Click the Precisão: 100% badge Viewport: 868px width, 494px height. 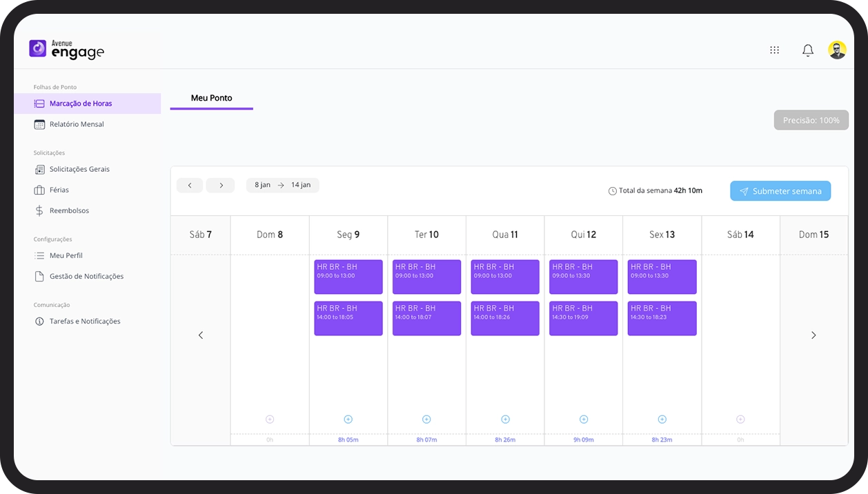point(811,120)
